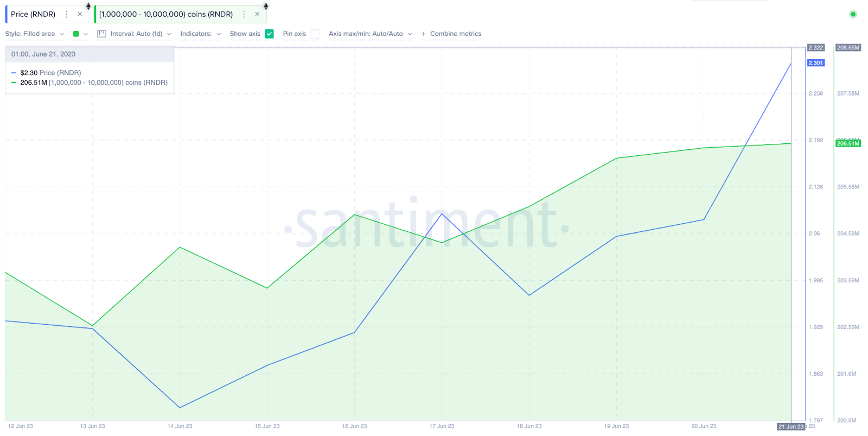Click the interval calendar icon
The width and height of the screenshot is (868, 436).
click(x=101, y=34)
